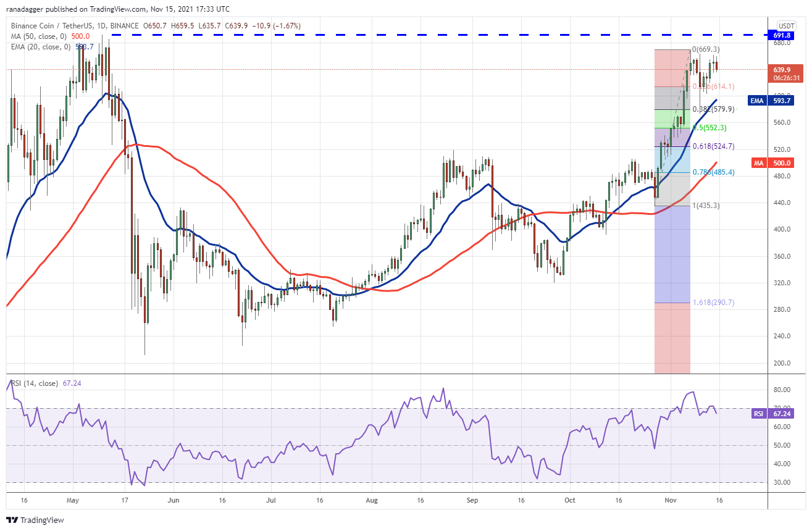Click the 17 date label on time axis

point(125,500)
